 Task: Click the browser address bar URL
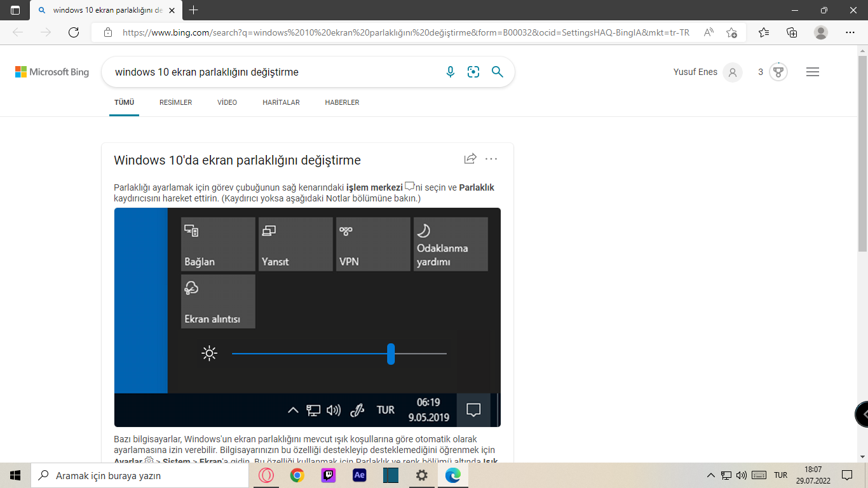[406, 32]
